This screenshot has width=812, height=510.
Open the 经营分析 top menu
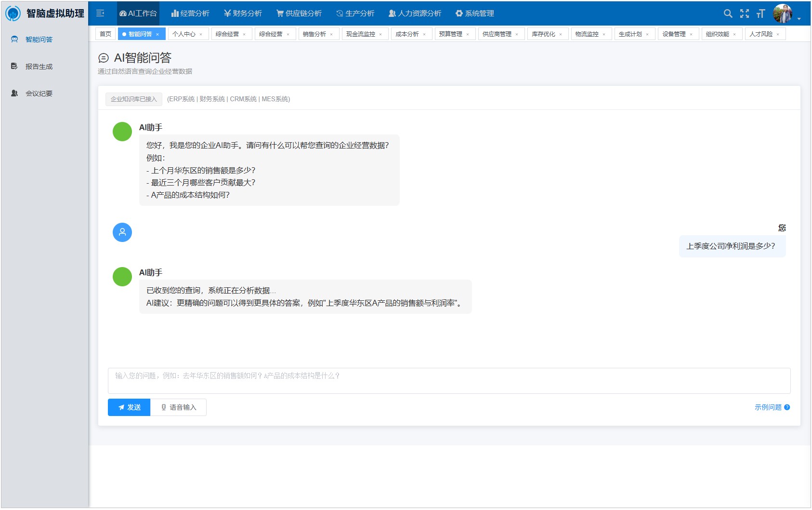click(190, 13)
